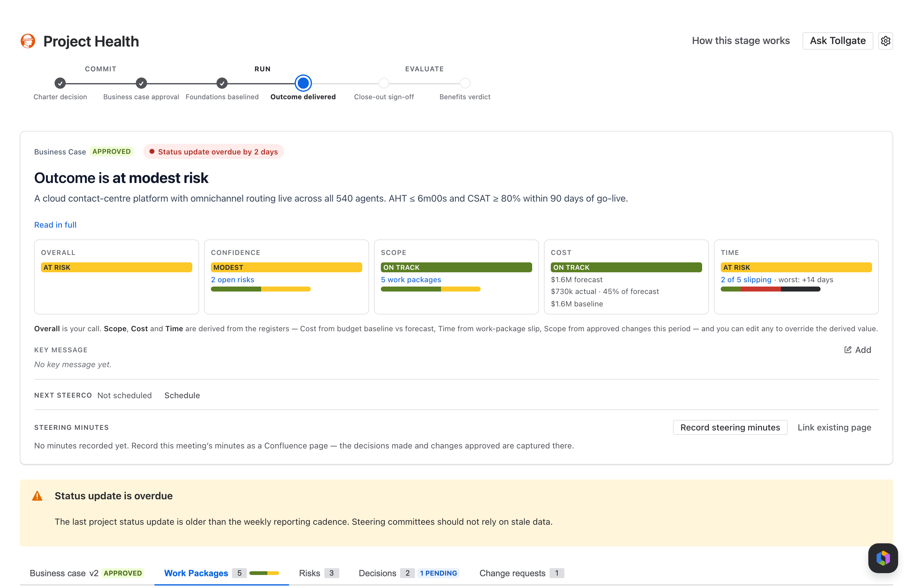Screen dimensions: 913x588
Task: Click the Time AT RISK status bar
Action: (x=796, y=267)
